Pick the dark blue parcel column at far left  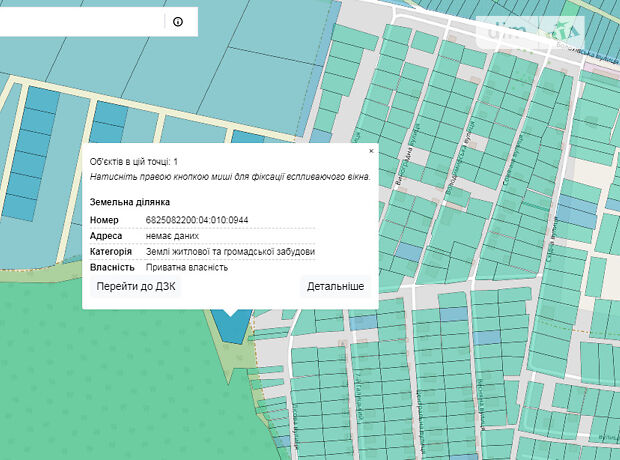click(34, 152)
